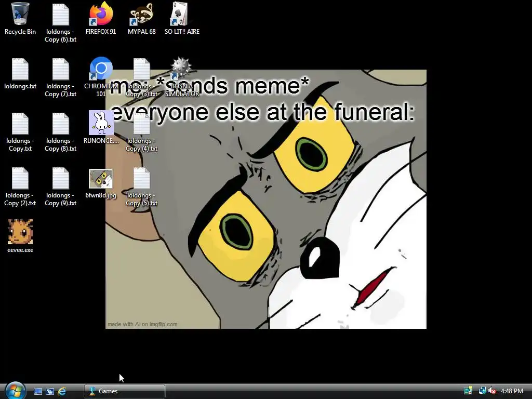Click the muted volume tray icon
The image size is (532, 399).
coord(492,391)
